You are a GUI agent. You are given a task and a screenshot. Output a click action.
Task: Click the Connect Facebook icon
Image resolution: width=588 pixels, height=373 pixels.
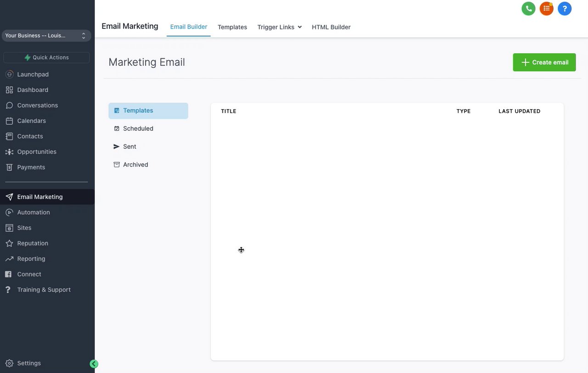(8, 274)
